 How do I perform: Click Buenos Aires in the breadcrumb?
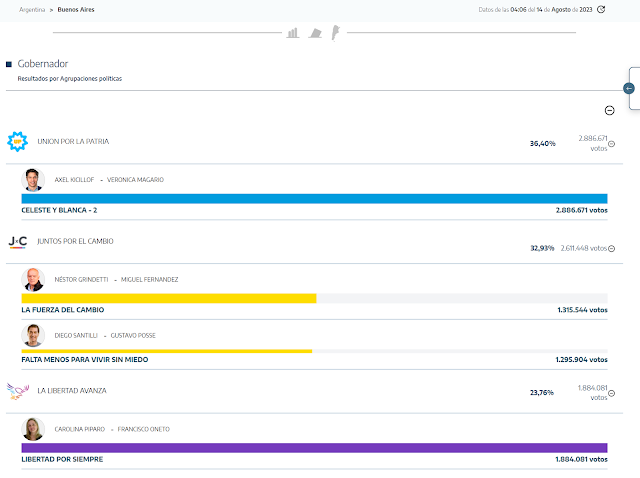pyautogui.click(x=76, y=9)
